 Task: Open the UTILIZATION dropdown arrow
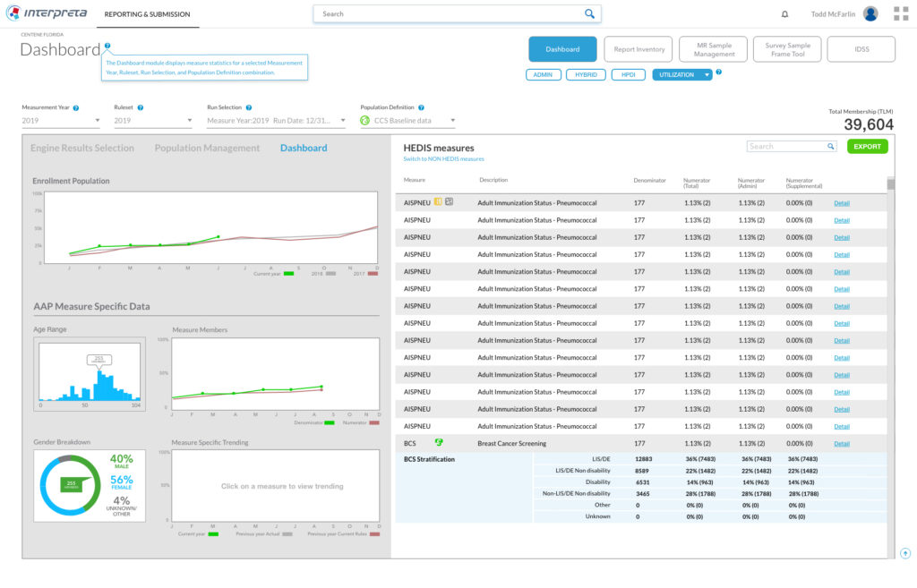tap(707, 75)
